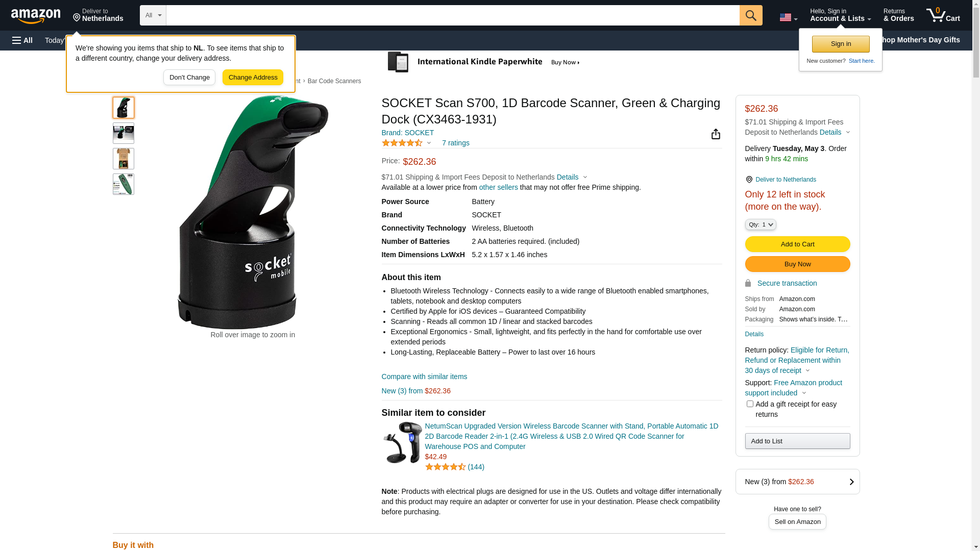Viewport: 980px width, 551px height.
Task: Click into the search text field
Action: pyautogui.click(x=452, y=15)
